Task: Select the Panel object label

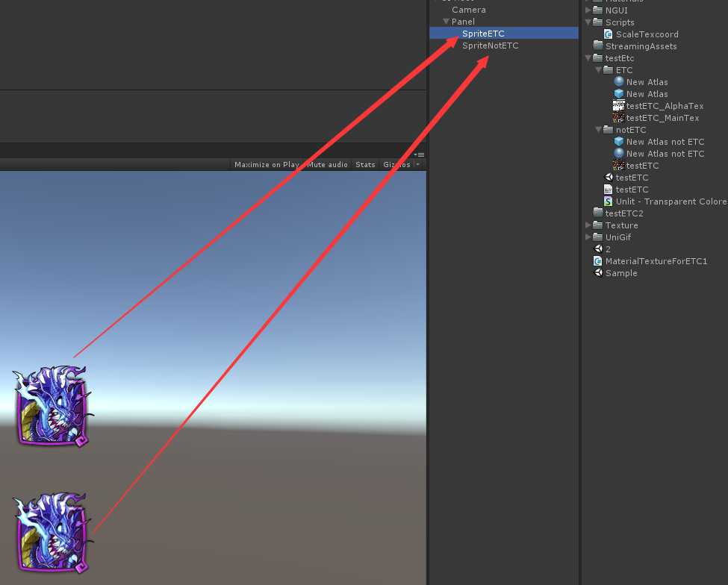Action: click(x=463, y=22)
